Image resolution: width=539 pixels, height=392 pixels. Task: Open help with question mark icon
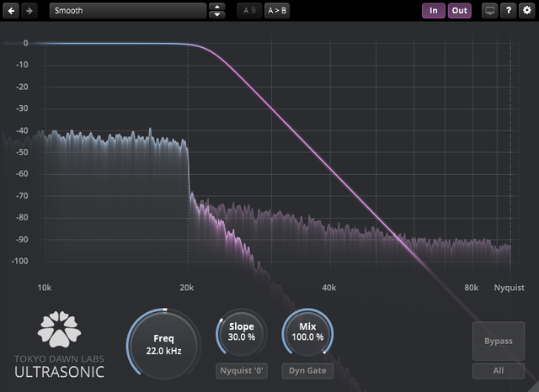point(509,11)
